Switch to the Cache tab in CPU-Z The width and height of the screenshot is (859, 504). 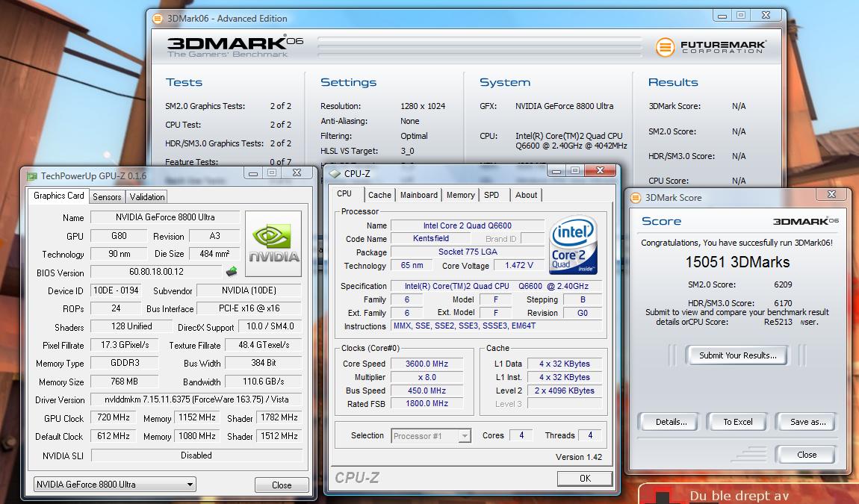(x=379, y=195)
